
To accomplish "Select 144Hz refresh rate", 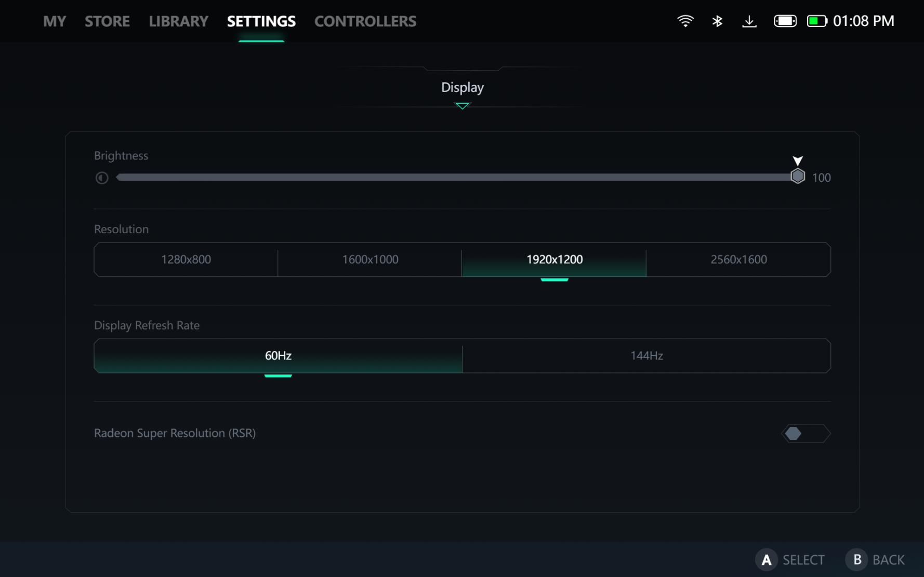I will (x=646, y=356).
